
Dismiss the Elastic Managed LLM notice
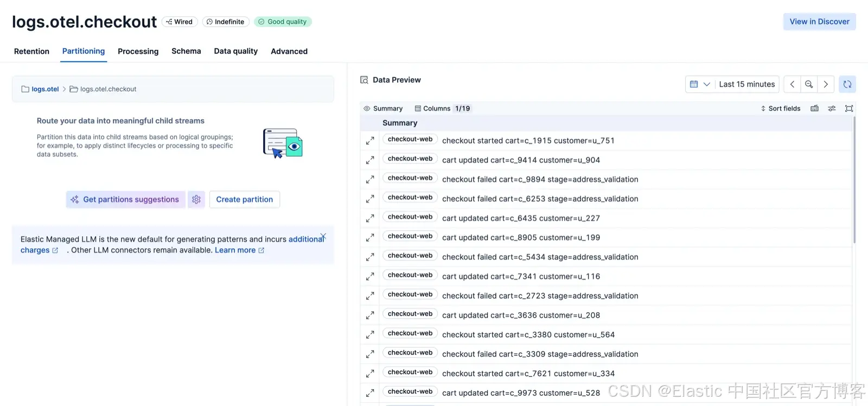[x=323, y=236]
